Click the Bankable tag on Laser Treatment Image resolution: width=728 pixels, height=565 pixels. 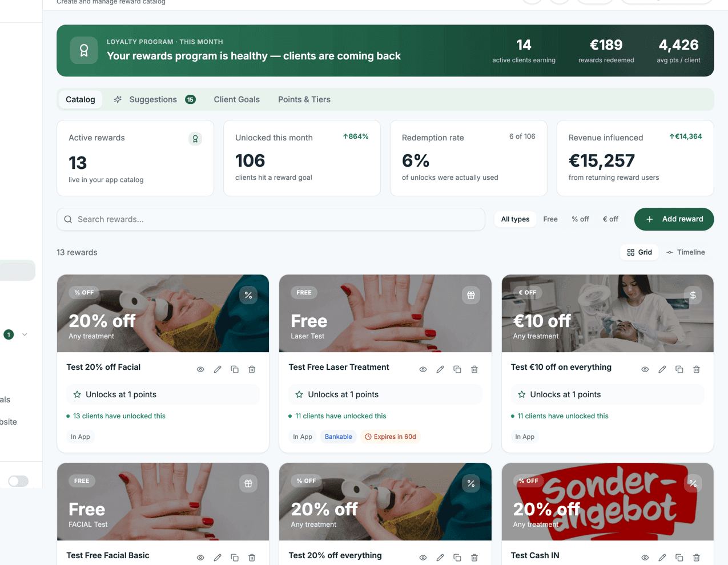click(x=339, y=437)
